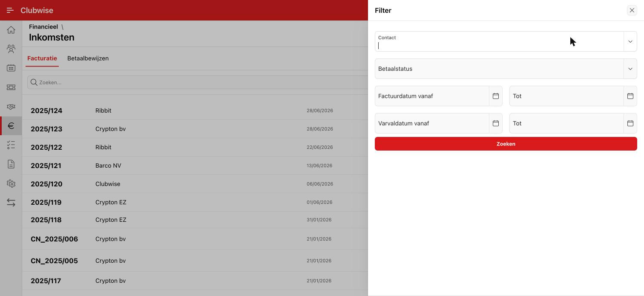Open Factuurdatum vanaf calendar picker icon
The height and width of the screenshot is (296, 644).
(x=496, y=96)
